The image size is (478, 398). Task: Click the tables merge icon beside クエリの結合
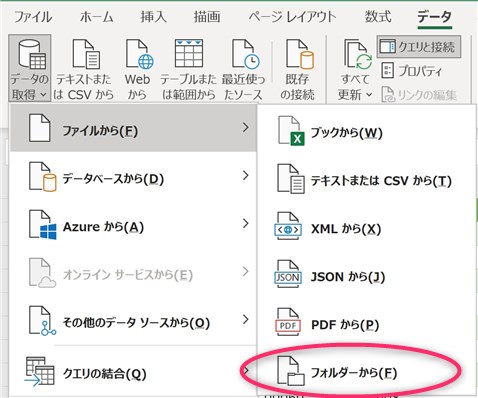click(40, 371)
